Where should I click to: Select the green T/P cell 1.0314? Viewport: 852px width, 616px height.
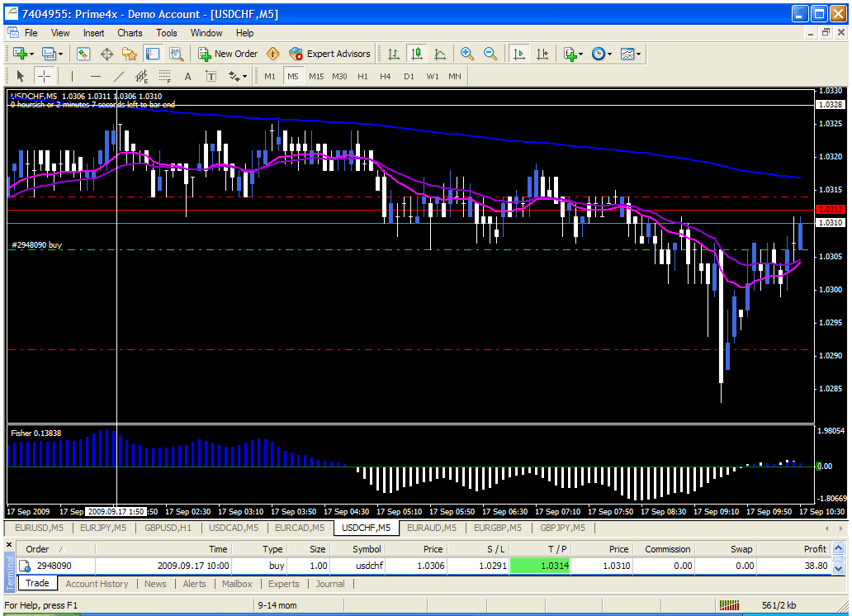click(x=540, y=566)
